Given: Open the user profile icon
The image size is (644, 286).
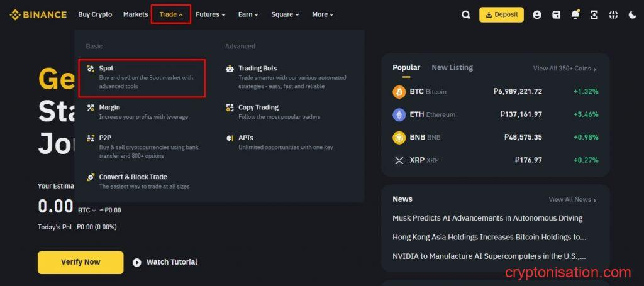Looking at the screenshot, I should (x=536, y=14).
